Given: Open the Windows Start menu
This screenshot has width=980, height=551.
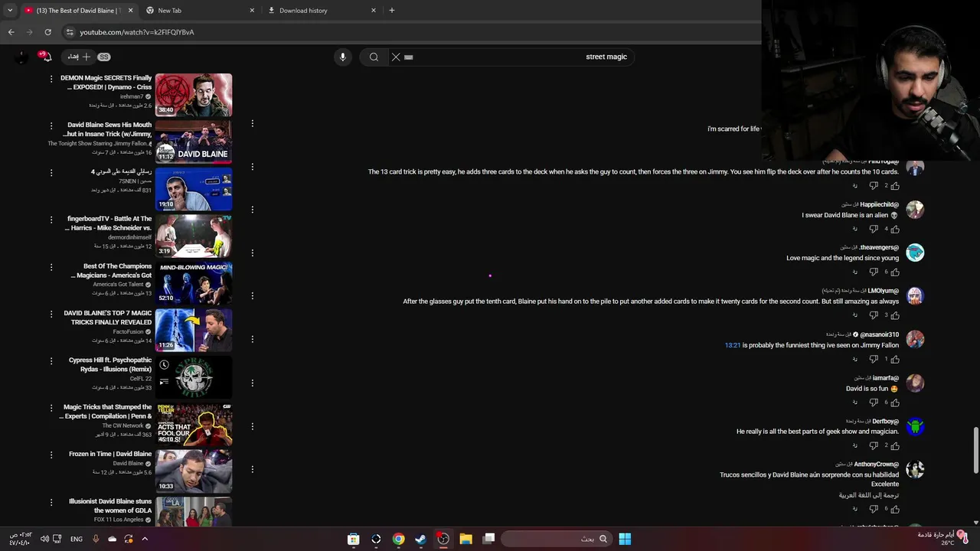Looking at the screenshot, I should click(x=625, y=539).
